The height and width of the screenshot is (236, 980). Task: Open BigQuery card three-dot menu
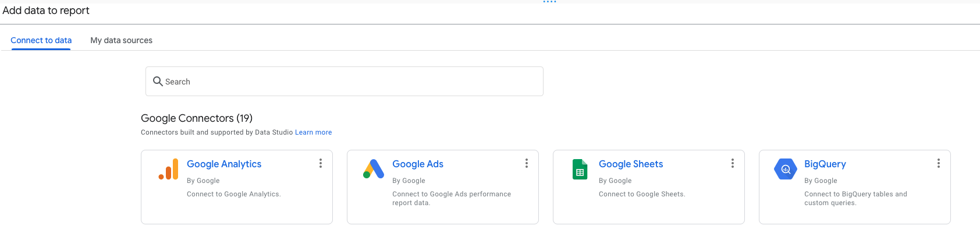tap(939, 164)
